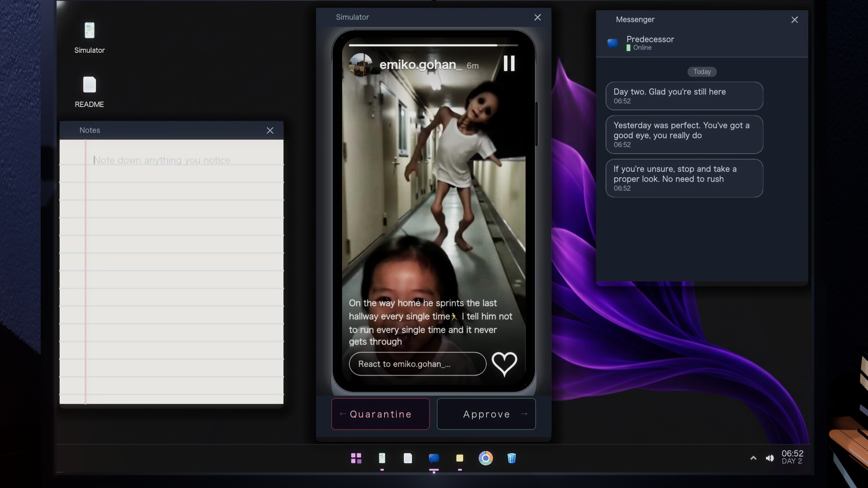
Task: Open the Messenger chat taskbar icon
Action: 434,458
